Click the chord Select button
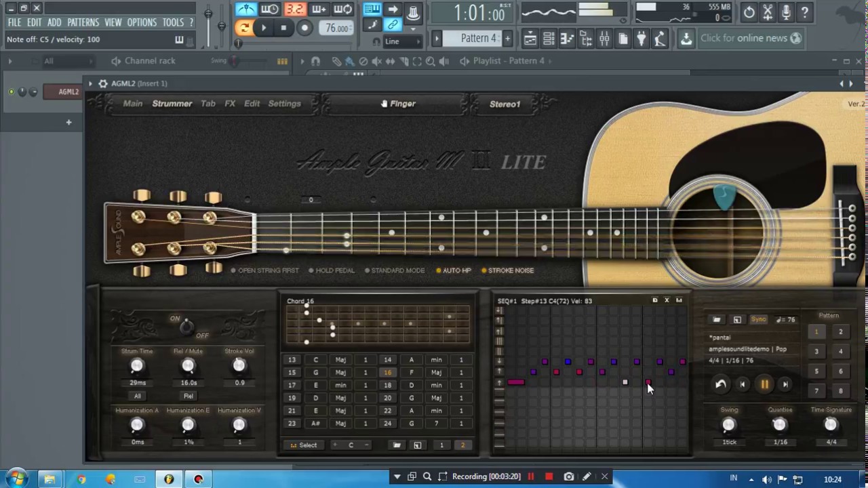The height and width of the screenshot is (488, 868). 304,445
